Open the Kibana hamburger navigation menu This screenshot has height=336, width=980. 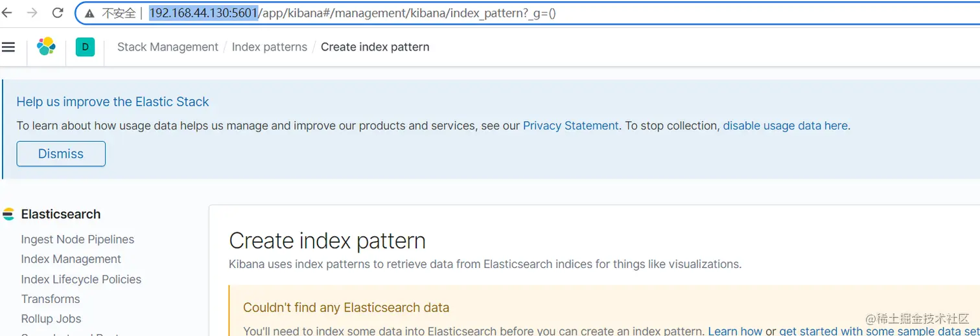coord(8,47)
